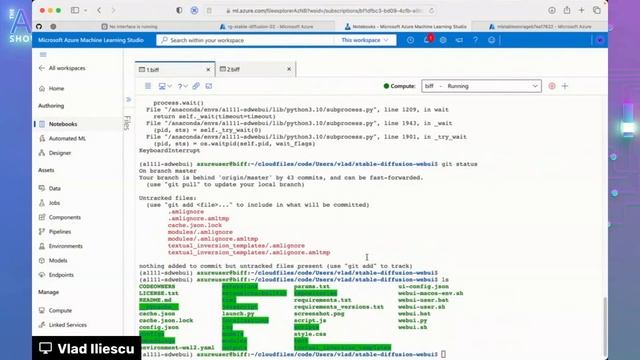This screenshot has height=360, width=640.
Task: Expand the Files panel chevron
Action: [129, 100]
